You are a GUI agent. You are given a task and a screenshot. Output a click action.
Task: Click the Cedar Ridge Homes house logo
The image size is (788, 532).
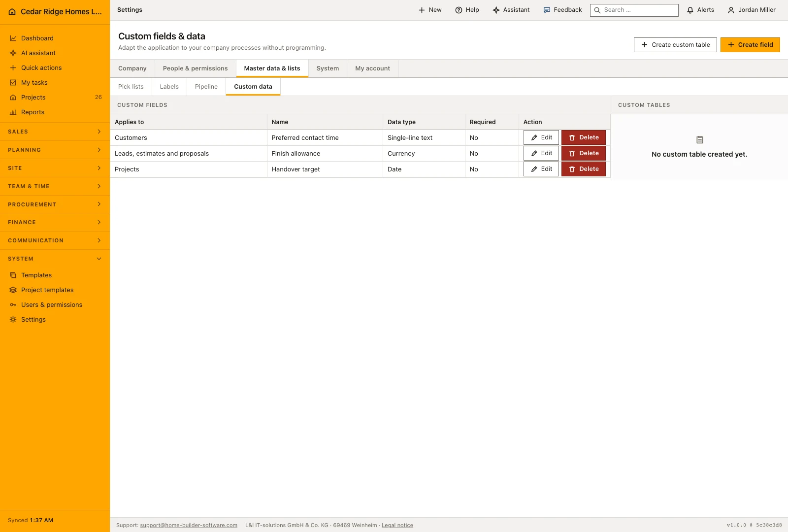pyautogui.click(x=12, y=12)
